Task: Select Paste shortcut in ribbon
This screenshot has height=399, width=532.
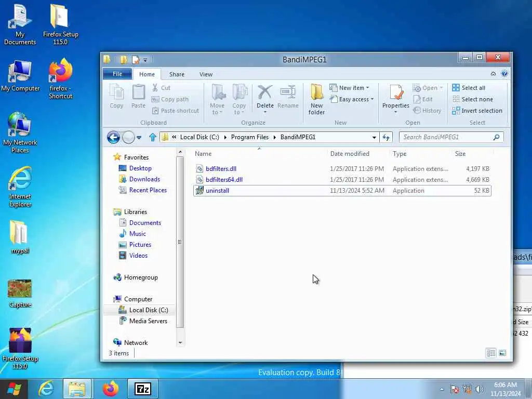Action: coord(176,111)
